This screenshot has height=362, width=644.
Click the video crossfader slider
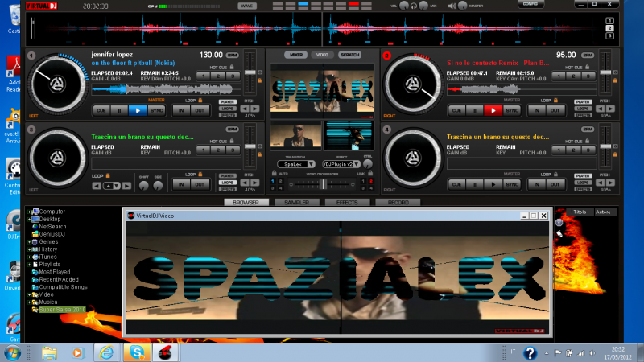pos(322,184)
